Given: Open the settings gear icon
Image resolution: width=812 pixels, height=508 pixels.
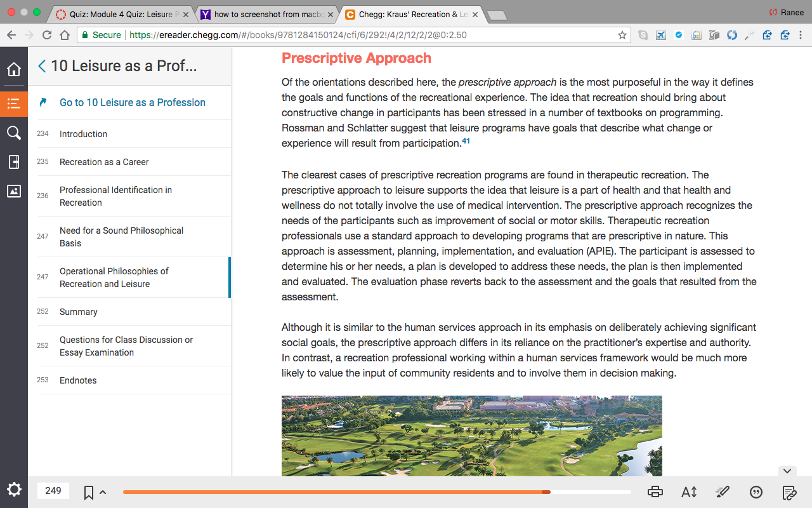Looking at the screenshot, I should coord(14,490).
